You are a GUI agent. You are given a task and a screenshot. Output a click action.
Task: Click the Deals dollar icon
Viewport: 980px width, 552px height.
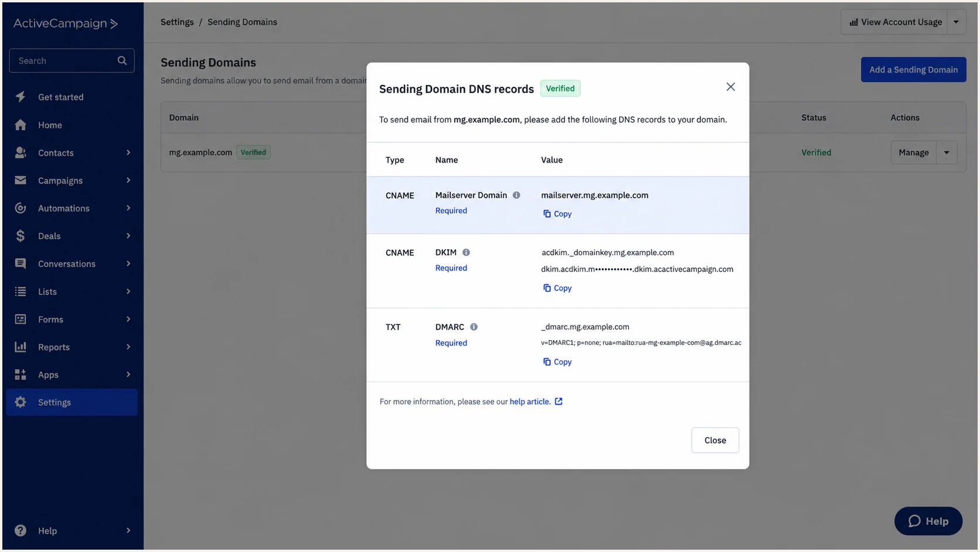(21, 236)
